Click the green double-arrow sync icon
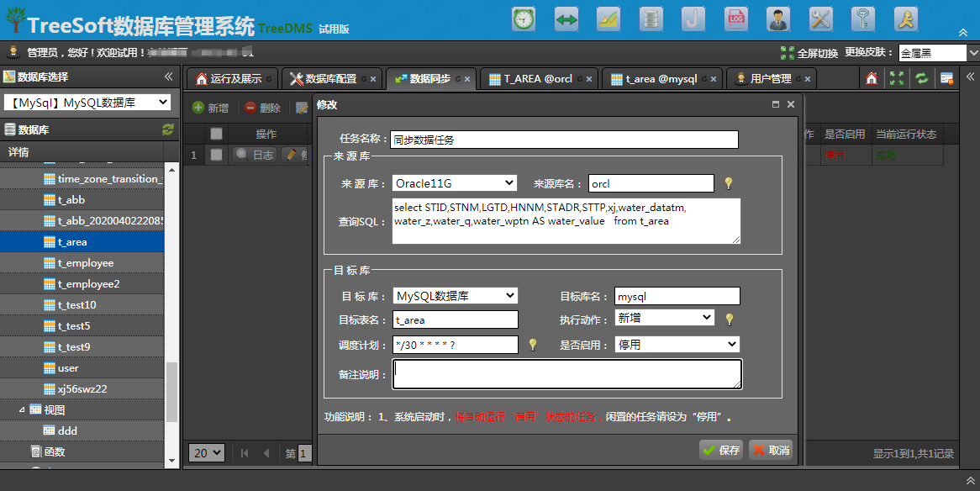Image resolution: width=980 pixels, height=491 pixels. (x=566, y=19)
